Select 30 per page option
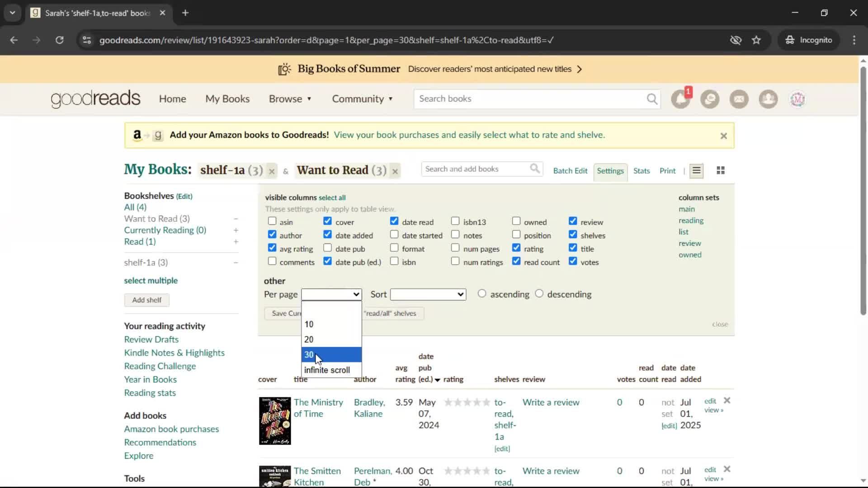The width and height of the screenshot is (868, 488). tap(331, 355)
